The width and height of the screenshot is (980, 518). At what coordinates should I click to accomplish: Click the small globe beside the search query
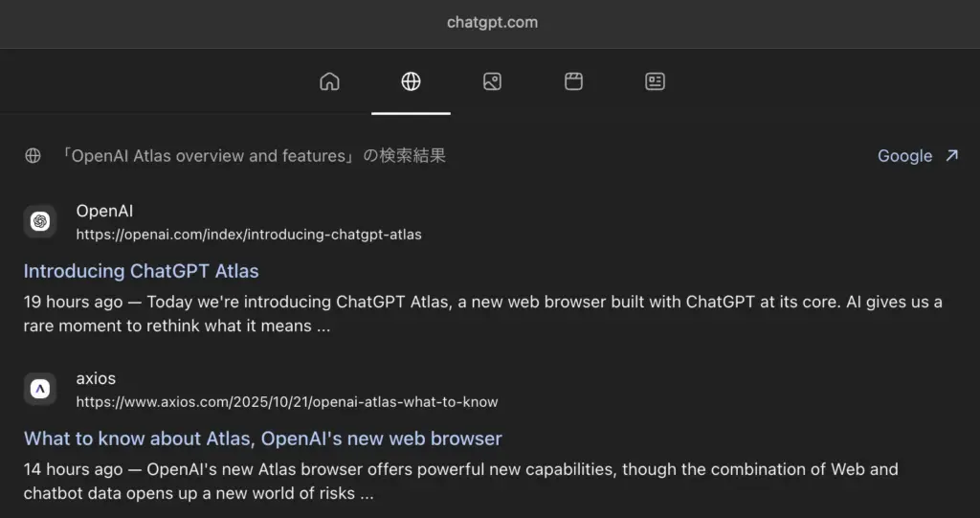click(33, 156)
